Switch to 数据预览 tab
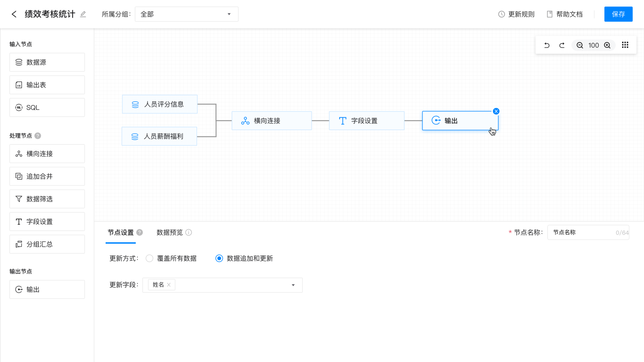 (170, 232)
